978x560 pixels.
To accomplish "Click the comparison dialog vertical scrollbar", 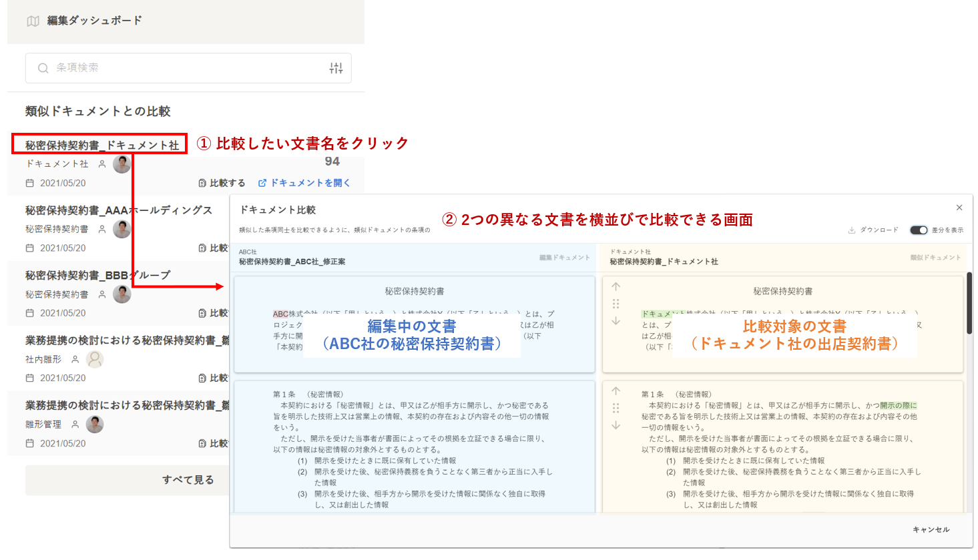I will (969, 304).
